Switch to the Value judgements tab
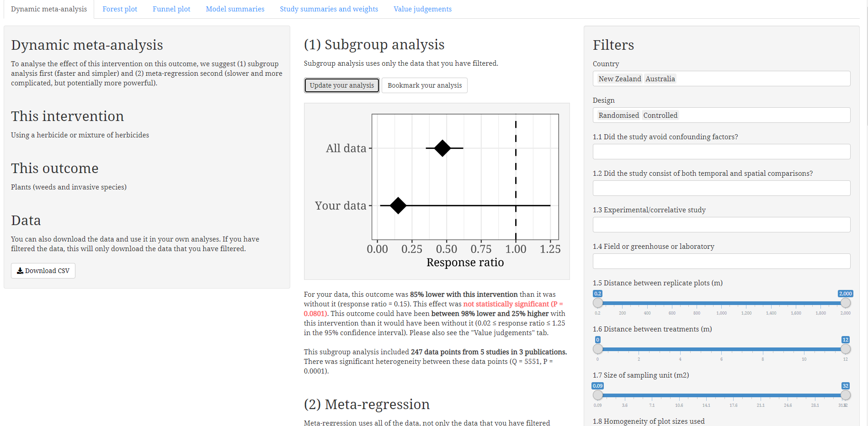This screenshot has width=868, height=426. point(422,9)
